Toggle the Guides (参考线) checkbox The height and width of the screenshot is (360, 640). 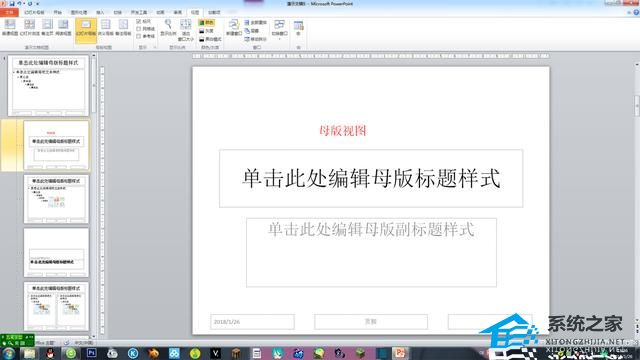(x=146, y=36)
